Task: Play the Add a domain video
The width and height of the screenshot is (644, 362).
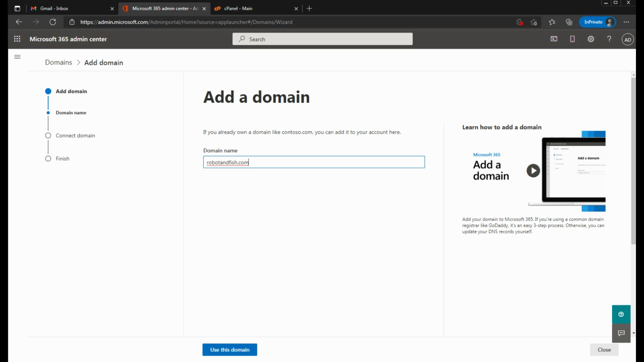Action: (x=533, y=171)
